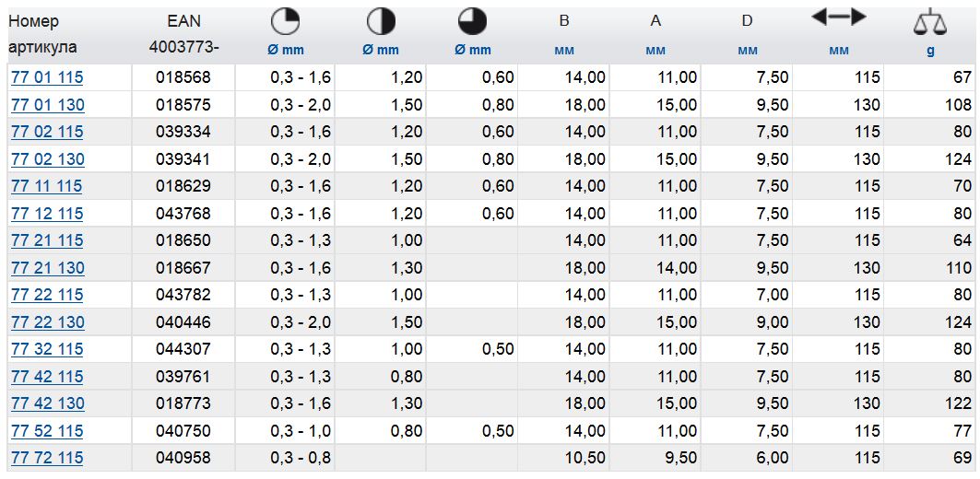Screen dimensions: 980x479
Task: Open article link 77 01 115
Action: (x=46, y=77)
